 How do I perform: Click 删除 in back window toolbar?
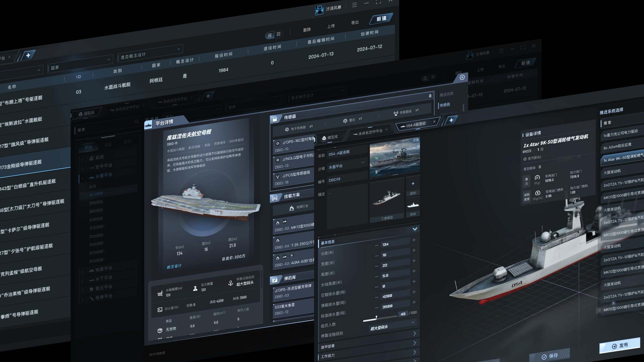tap(307, 30)
